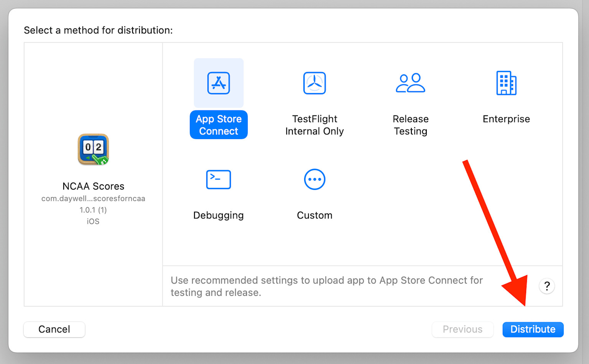
Task: Choose the Debugging terminal icon
Action: click(219, 179)
